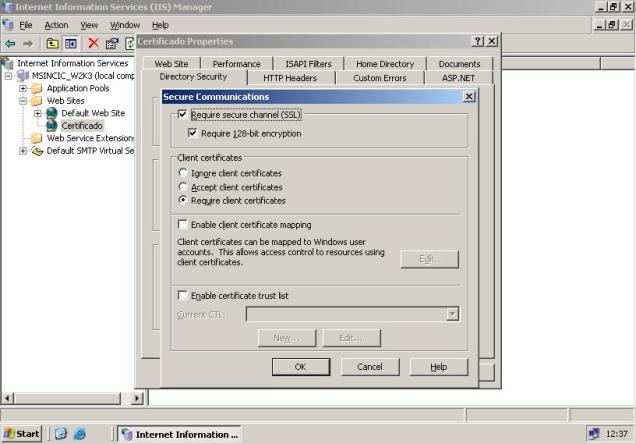Toggle Require 128-bit encryption checkbox
This screenshot has width=636, height=444.
pyautogui.click(x=193, y=133)
